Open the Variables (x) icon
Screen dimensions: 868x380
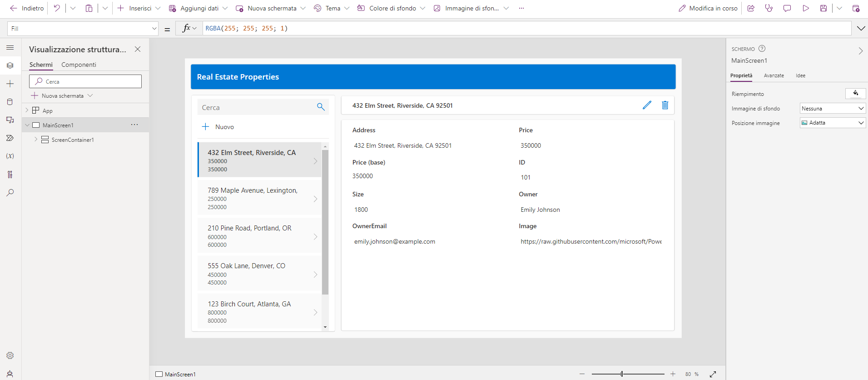point(10,156)
